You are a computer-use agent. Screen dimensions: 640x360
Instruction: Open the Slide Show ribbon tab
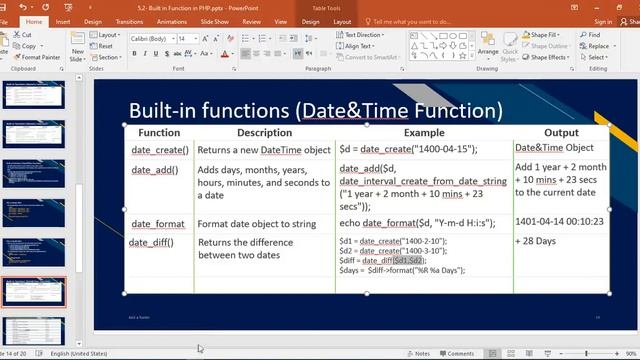click(215, 22)
